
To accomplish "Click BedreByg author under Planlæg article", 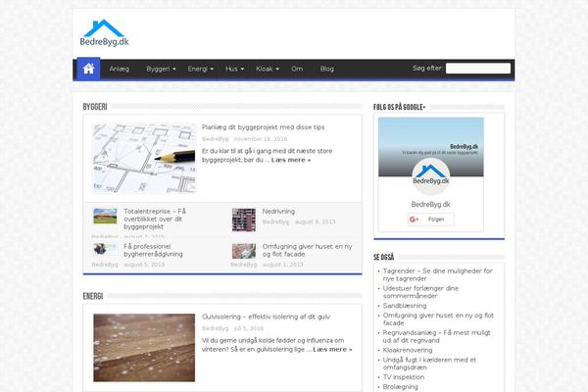I will pyautogui.click(x=215, y=139).
